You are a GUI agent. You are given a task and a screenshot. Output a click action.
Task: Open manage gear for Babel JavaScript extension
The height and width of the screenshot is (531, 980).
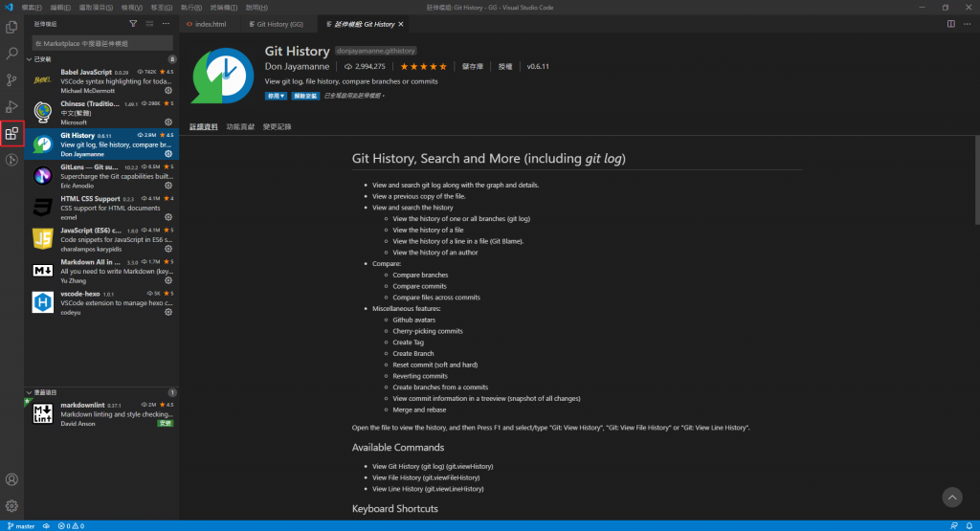click(168, 91)
